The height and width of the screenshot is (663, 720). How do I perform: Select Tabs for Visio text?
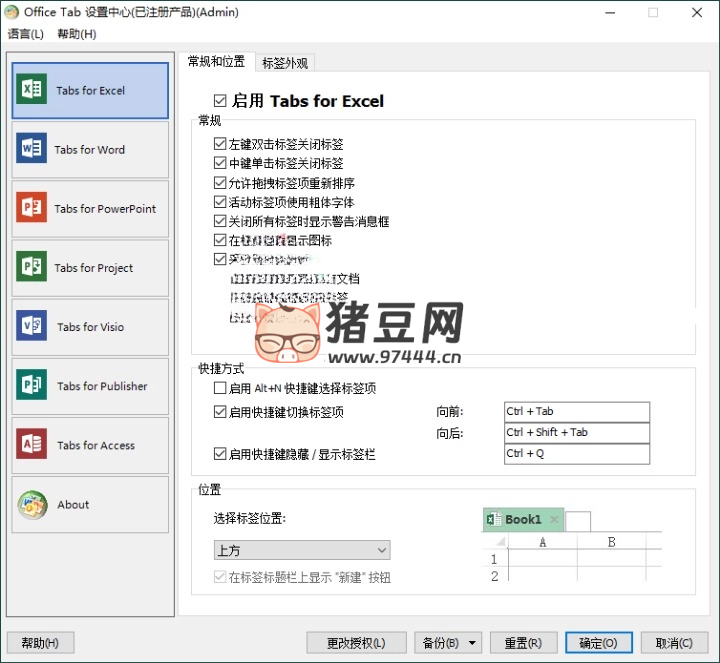[x=90, y=327]
